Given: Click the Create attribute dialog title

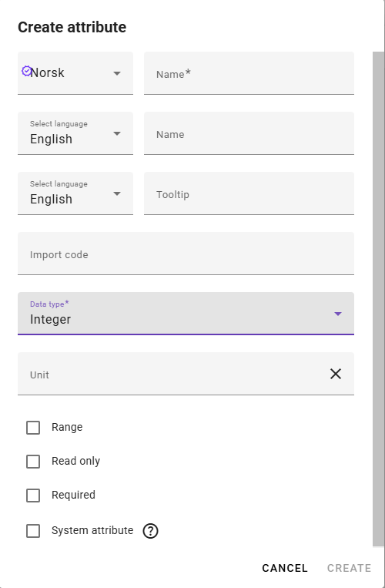Looking at the screenshot, I should click(72, 28).
